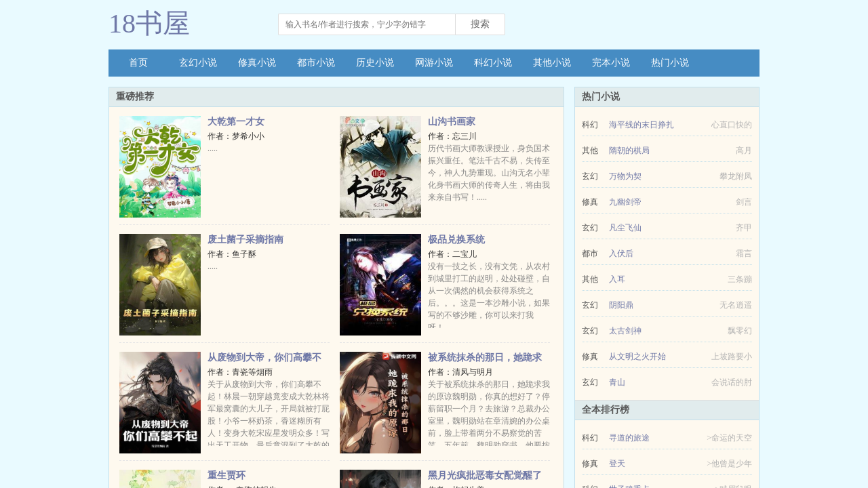Select author name >命运的天空
The height and width of the screenshot is (488, 868).
(729, 438)
